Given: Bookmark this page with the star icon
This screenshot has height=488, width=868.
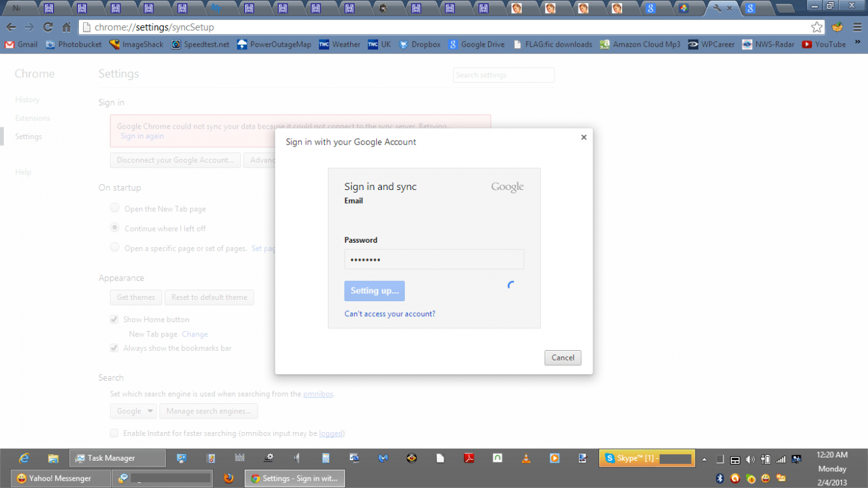Looking at the screenshot, I should 817,27.
